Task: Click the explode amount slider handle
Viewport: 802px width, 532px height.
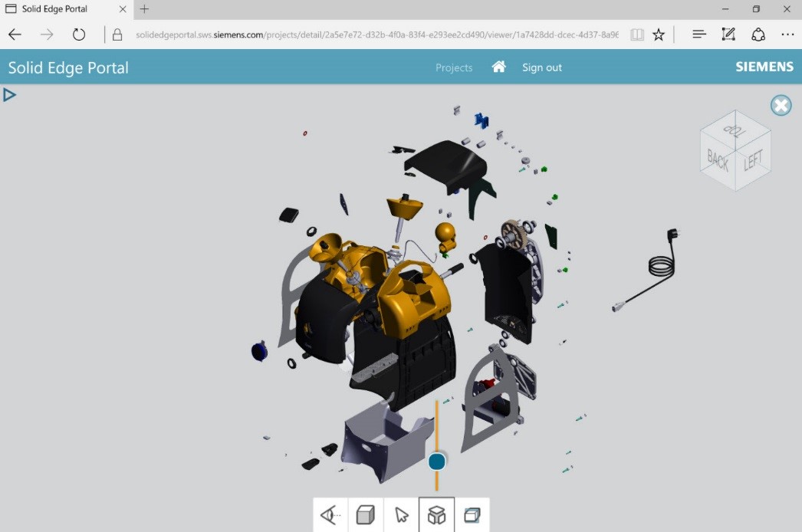Action: pos(436,461)
